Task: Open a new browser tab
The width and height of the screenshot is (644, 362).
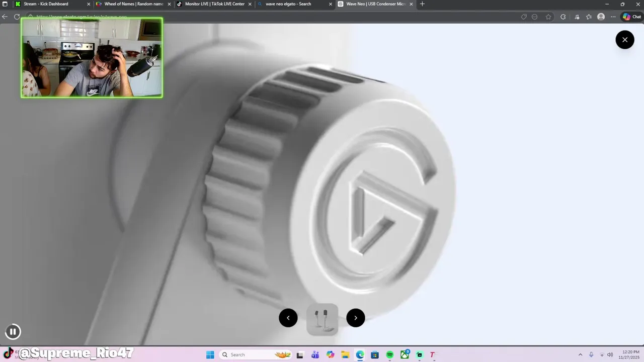Action: (x=422, y=4)
